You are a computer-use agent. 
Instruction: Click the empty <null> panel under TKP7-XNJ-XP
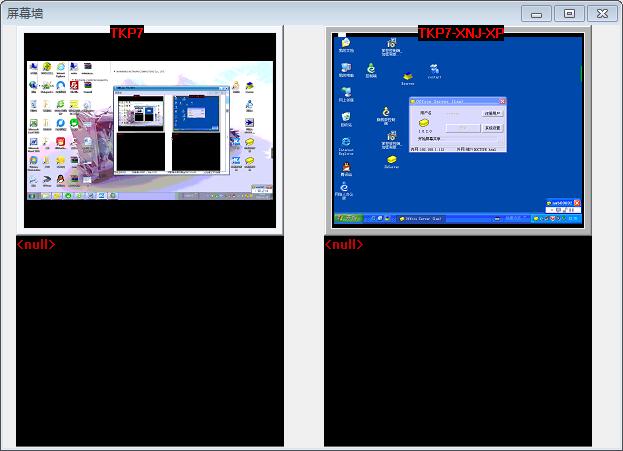[458, 341]
